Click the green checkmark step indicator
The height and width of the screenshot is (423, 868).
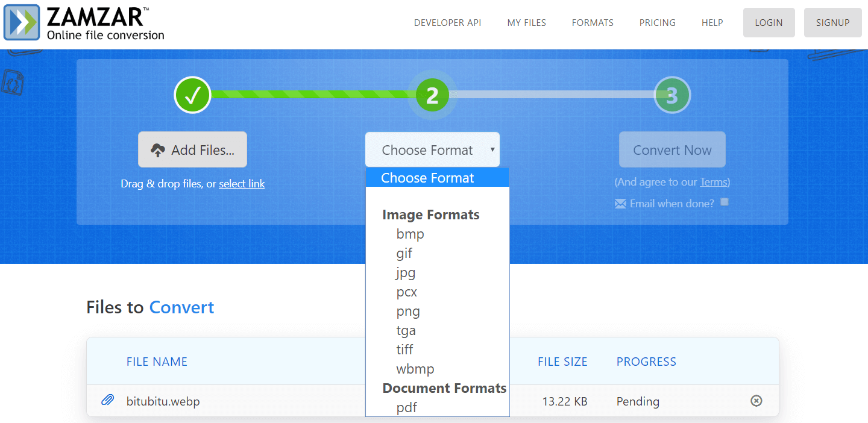[x=192, y=95]
